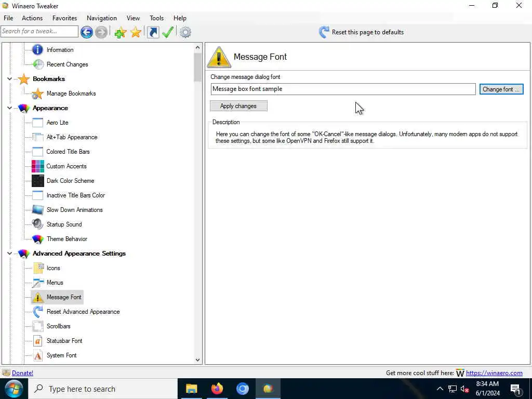Click the Alt+Tab Appearance icon
Image resolution: width=532 pixels, height=399 pixels.
tap(37, 137)
